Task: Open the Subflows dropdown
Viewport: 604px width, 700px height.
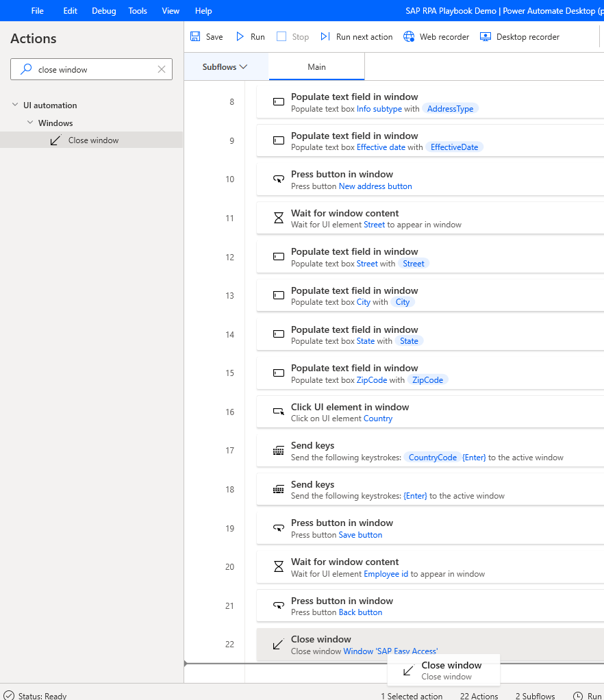Action: pyautogui.click(x=225, y=67)
